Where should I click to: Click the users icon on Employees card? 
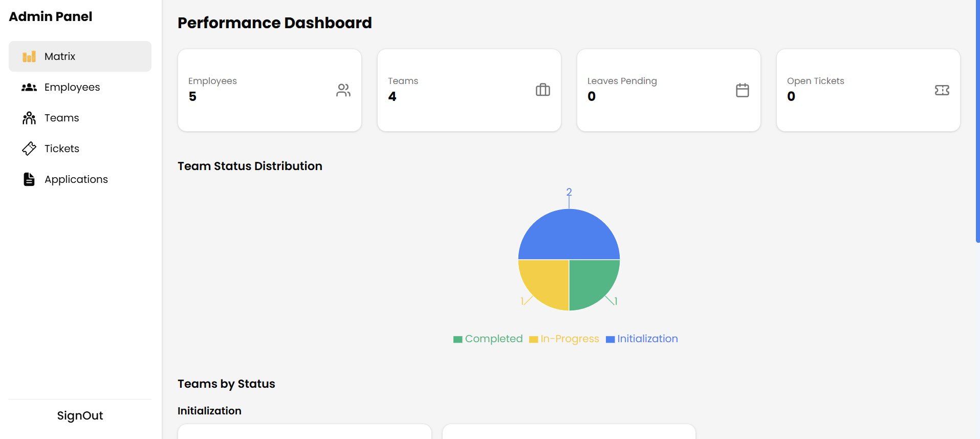click(x=343, y=90)
